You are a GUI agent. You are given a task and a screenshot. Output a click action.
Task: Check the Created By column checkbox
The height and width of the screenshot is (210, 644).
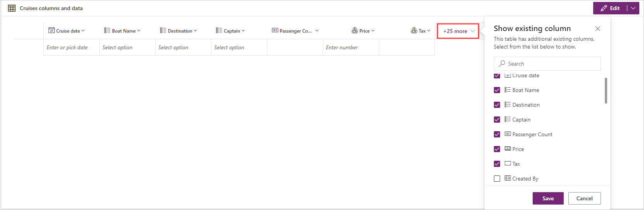[x=497, y=179]
